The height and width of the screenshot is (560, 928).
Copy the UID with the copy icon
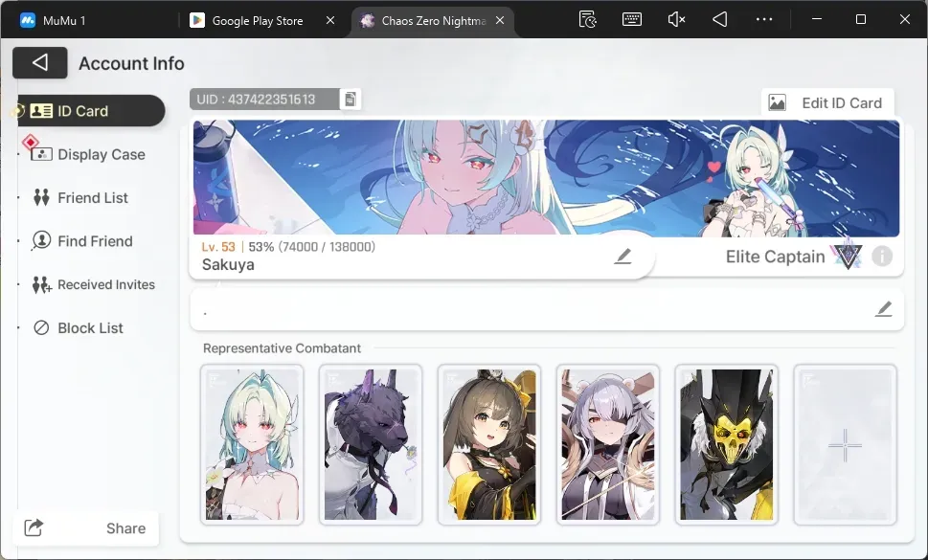pyautogui.click(x=350, y=100)
